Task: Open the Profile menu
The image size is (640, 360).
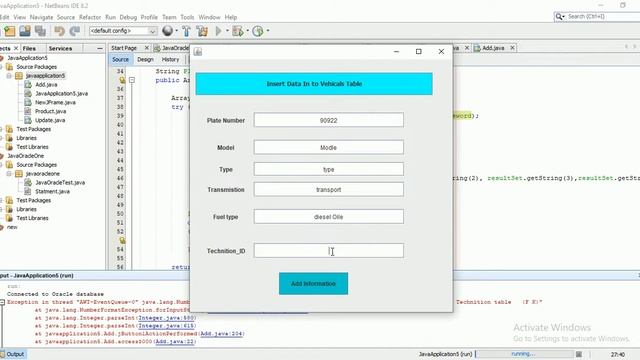Action: coord(149,17)
